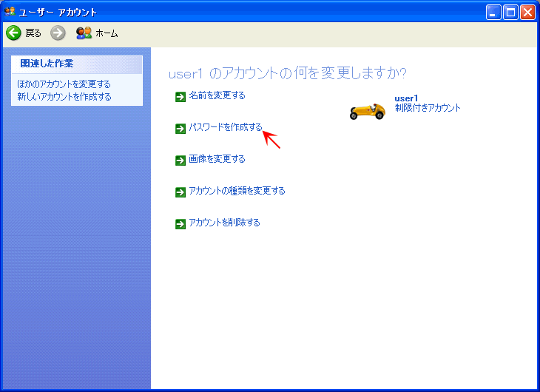Select ほかのアカウントを変更する in sidebar
Image resolution: width=540 pixels, height=392 pixels.
(64, 84)
